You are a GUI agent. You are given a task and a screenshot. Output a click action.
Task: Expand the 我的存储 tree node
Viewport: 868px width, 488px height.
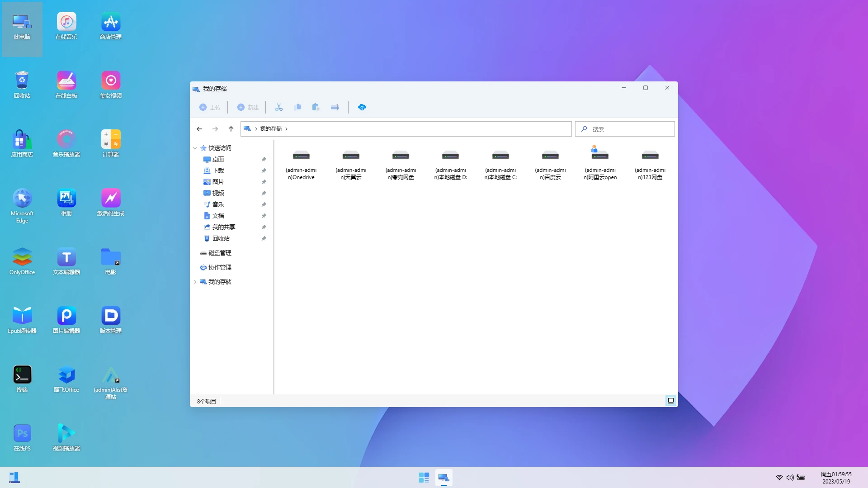(195, 282)
